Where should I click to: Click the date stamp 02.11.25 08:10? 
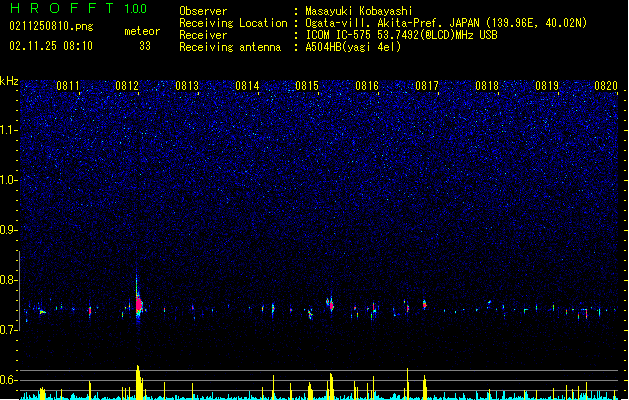click(51, 46)
